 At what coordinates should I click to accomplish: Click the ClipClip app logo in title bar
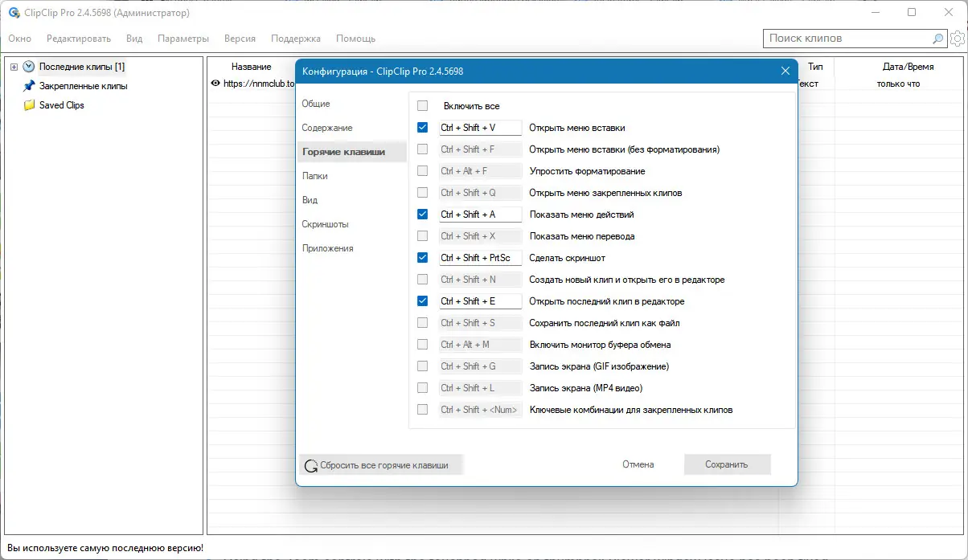point(14,13)
